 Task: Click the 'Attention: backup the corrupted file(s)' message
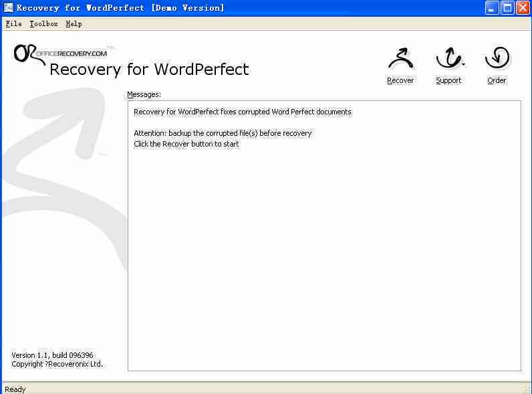223,133
